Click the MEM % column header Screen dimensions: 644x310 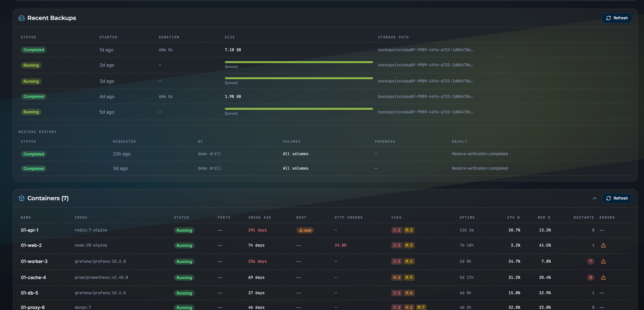coord(544,218)
